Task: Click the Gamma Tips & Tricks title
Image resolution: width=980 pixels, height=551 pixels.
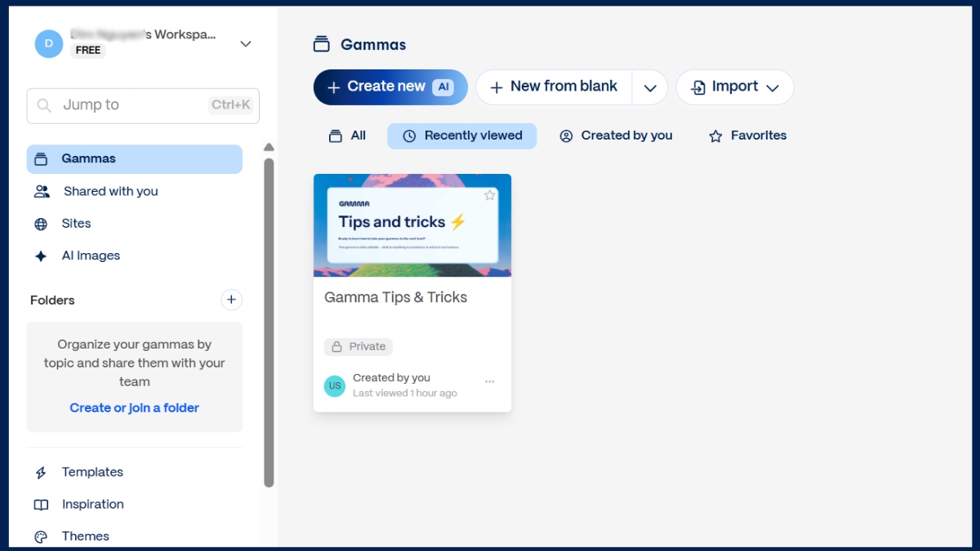Action: click(395, 297)
